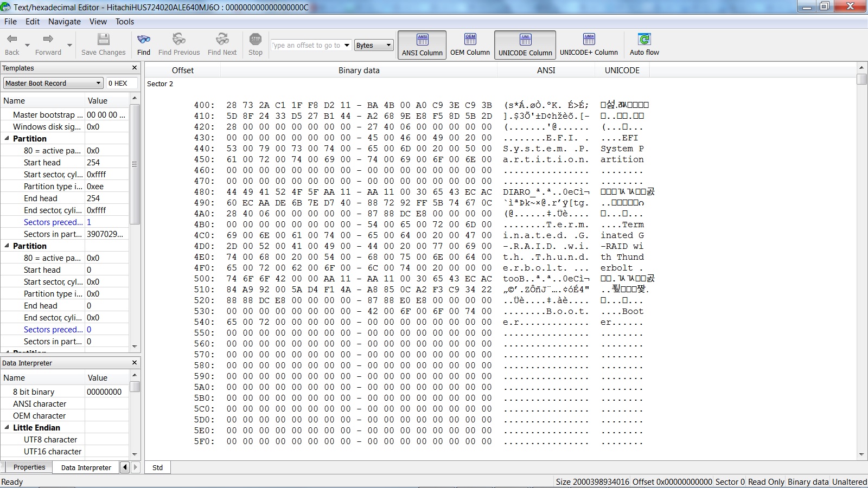868x488 pixels.
Task: Open the offset history dropdown arrow
Action: pos(347,45)
